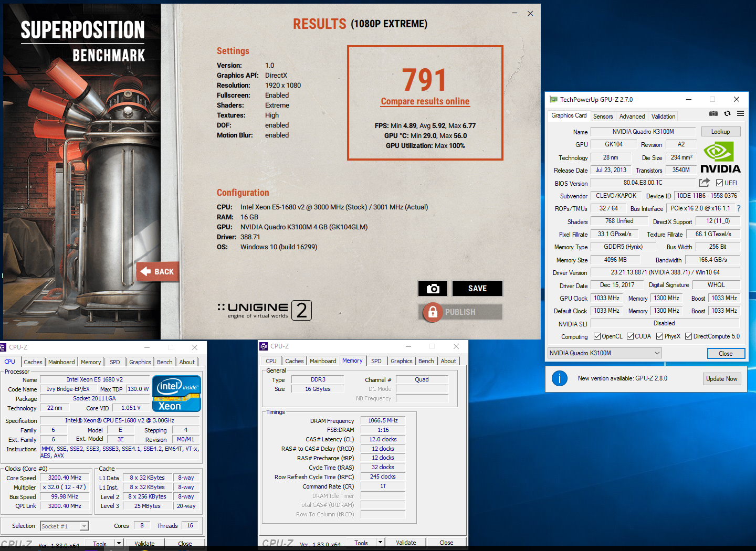Select GPU-Z Graphics Card tab
Screen dimensions: 756x551
[569, 115]
